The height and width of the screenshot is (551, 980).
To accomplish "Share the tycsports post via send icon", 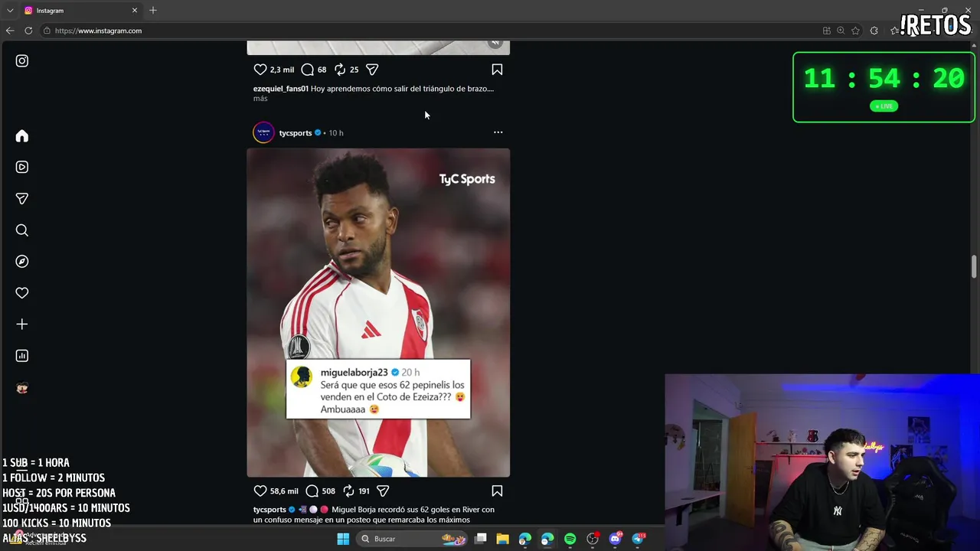I will [383, 491].
